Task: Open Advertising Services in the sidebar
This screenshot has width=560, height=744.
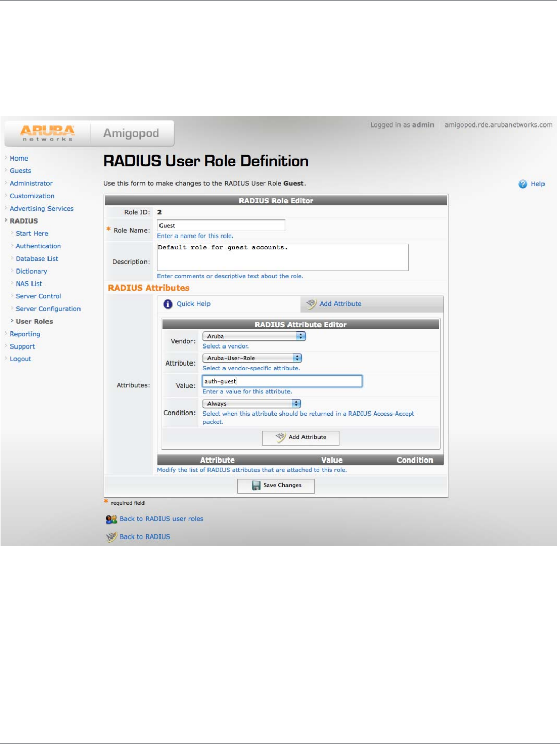Action: click(42, 209)
